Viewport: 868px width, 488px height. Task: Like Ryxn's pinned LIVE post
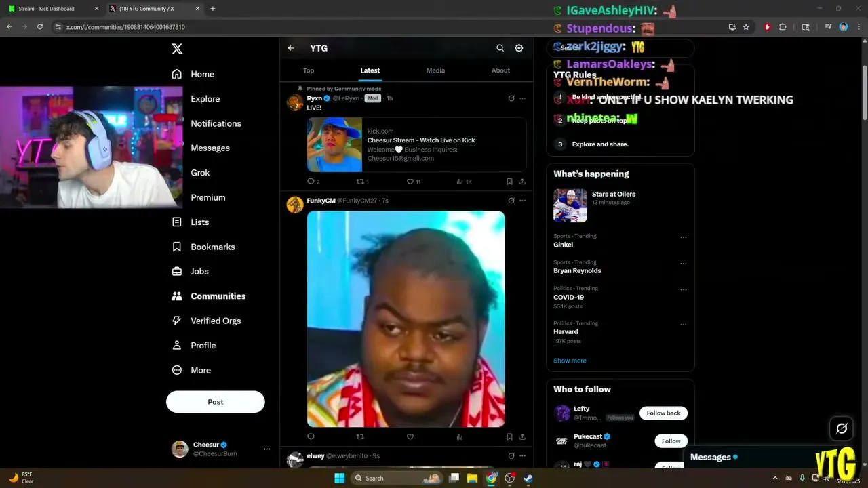tap(410, 182)
